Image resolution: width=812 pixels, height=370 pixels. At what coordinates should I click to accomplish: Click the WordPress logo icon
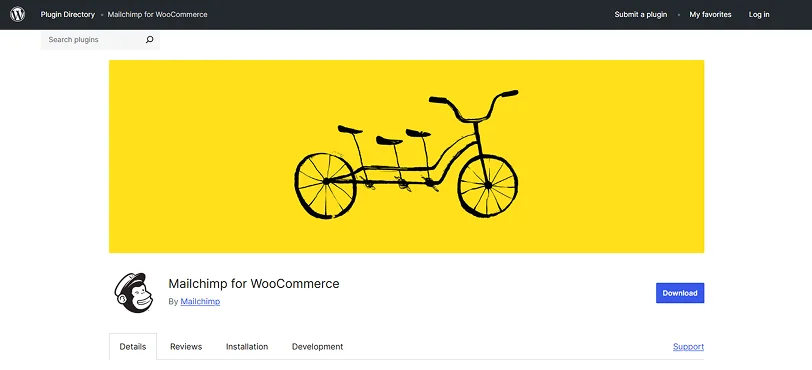(x=17, y=15)
